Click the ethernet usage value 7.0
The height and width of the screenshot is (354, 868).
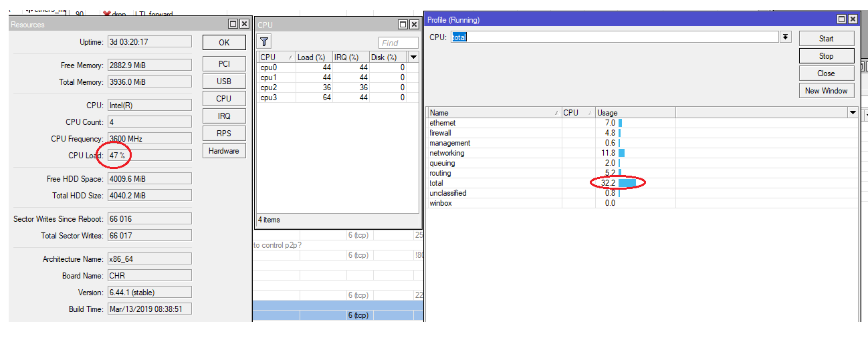point(610,123)
